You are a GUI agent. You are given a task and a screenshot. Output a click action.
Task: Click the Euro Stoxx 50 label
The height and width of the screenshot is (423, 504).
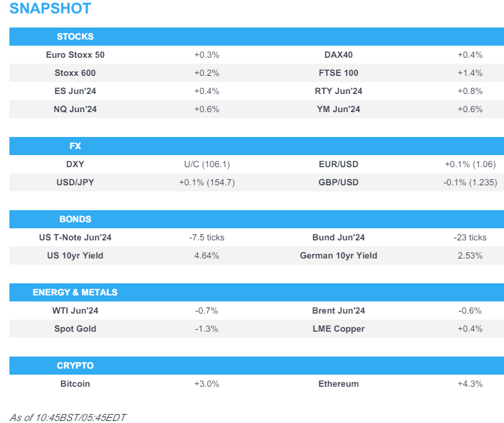point(75,54)
